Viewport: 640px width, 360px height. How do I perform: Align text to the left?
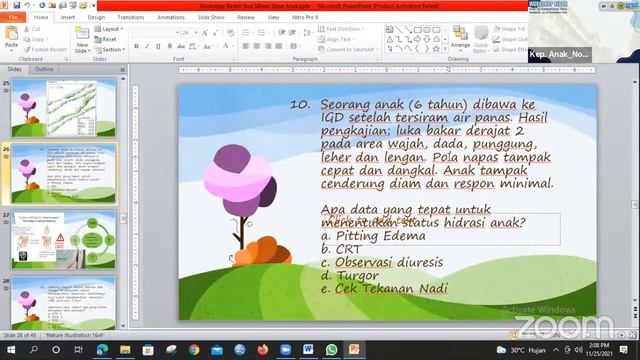[246, 46]
